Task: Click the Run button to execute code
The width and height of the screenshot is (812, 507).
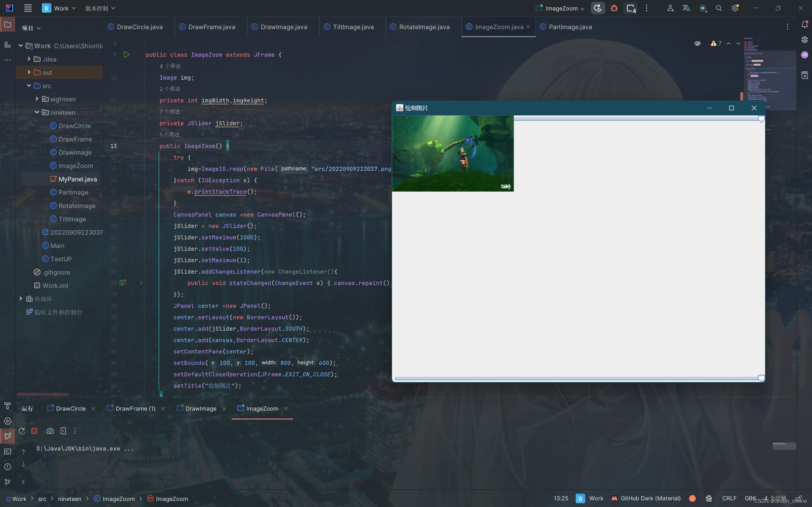Action: 126,54
